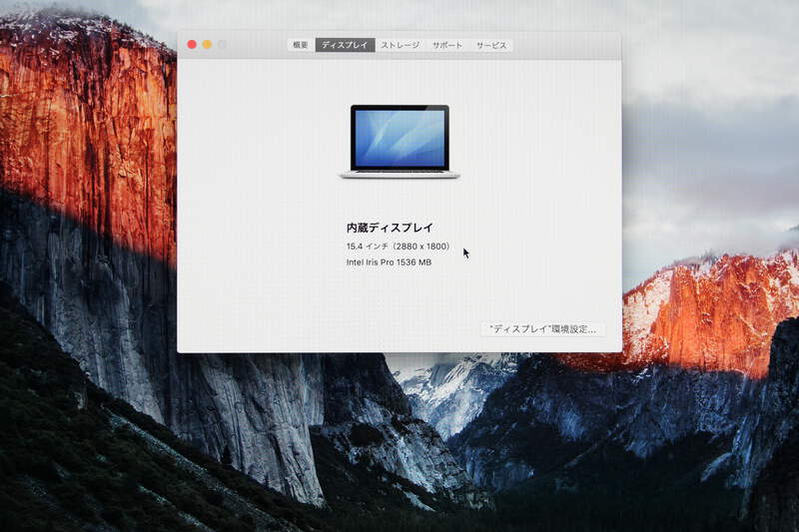Click the grayed-out zoom window button
The image size is (799, 532).
[x=222, y=44]
